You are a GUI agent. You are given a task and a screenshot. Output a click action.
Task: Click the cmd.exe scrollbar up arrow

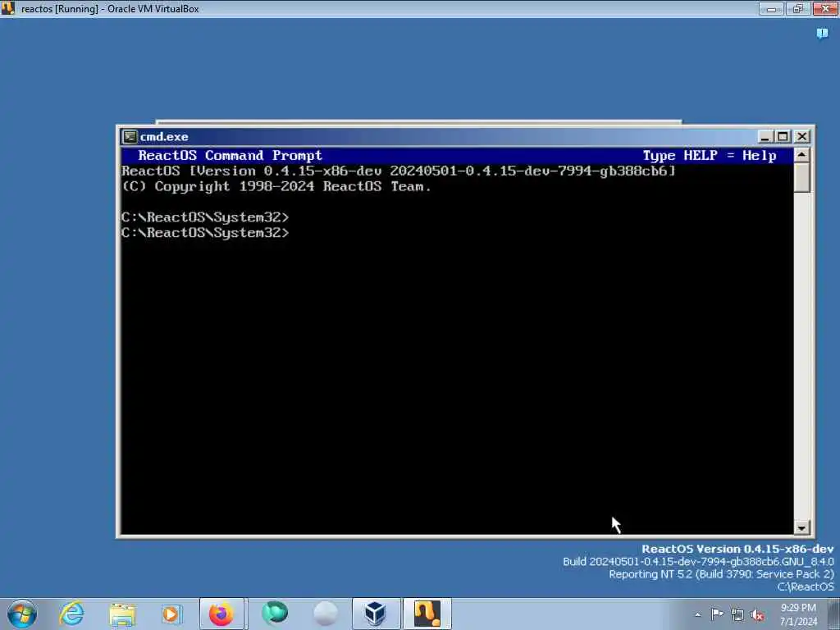tap(801, 155)
